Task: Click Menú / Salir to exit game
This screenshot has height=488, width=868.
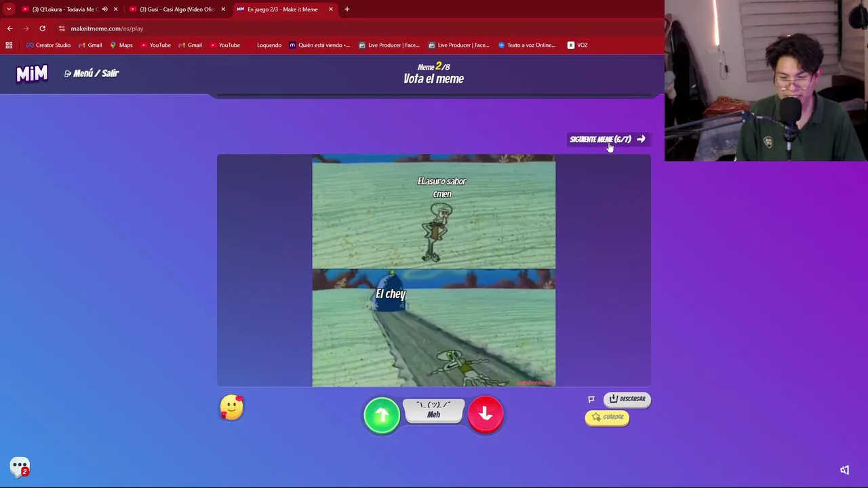Action: pyautogui.click(x=92, y=73)
